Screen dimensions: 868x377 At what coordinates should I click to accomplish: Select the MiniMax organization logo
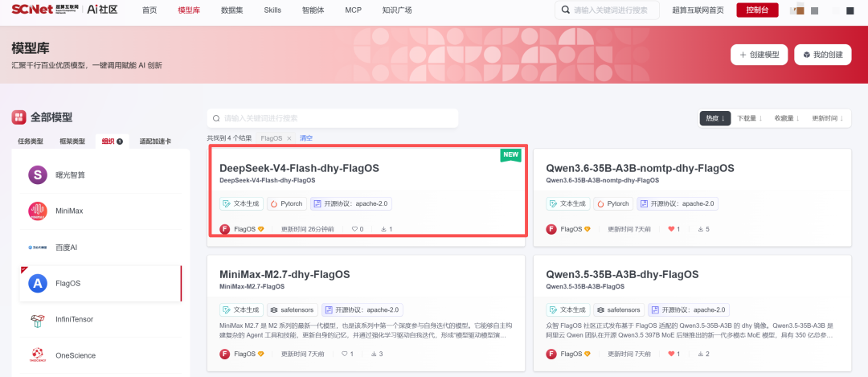pos(38,211)
